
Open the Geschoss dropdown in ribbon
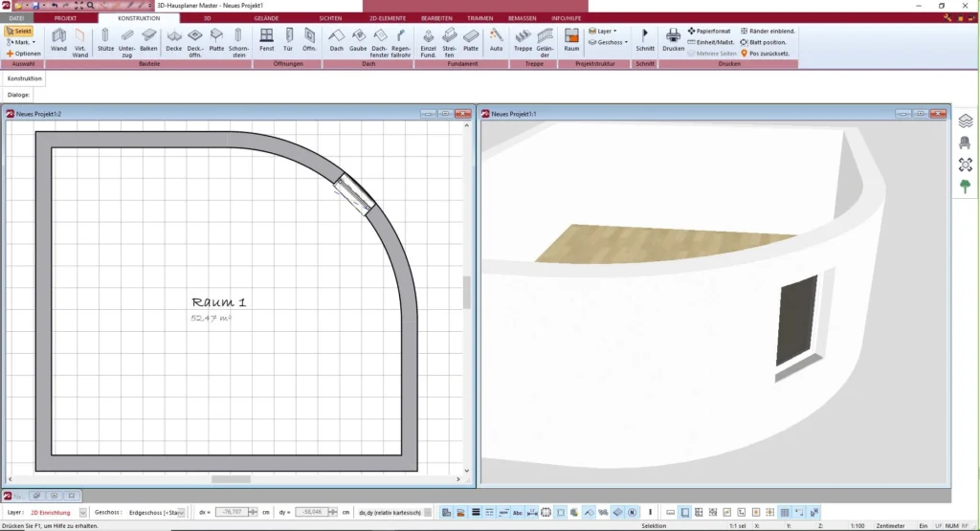point(608,42)
